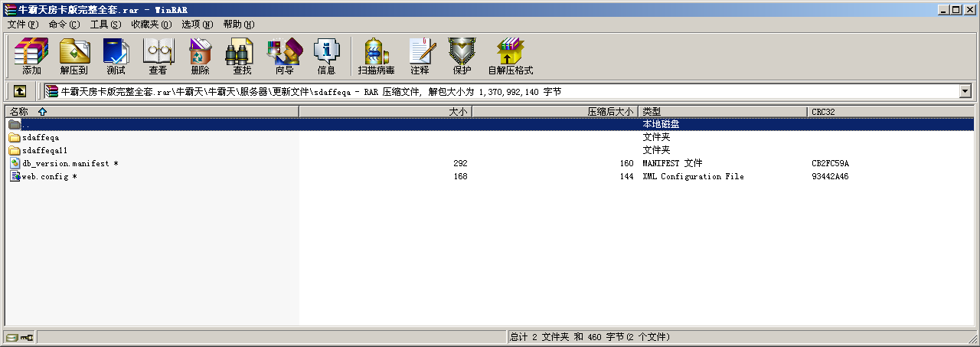Open the 文件 (File) menu

[22, 25]
